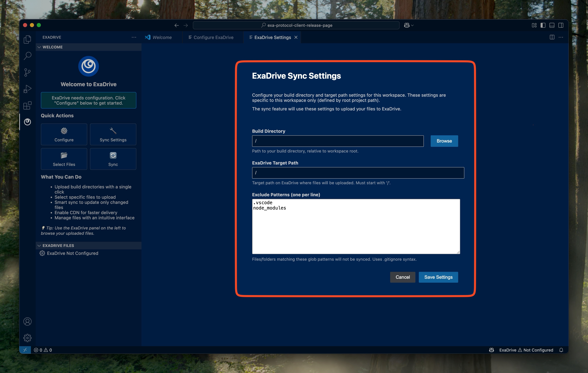Click the Cancel button
The height and width of the screenshot is (373, 588).
point(403,277)
